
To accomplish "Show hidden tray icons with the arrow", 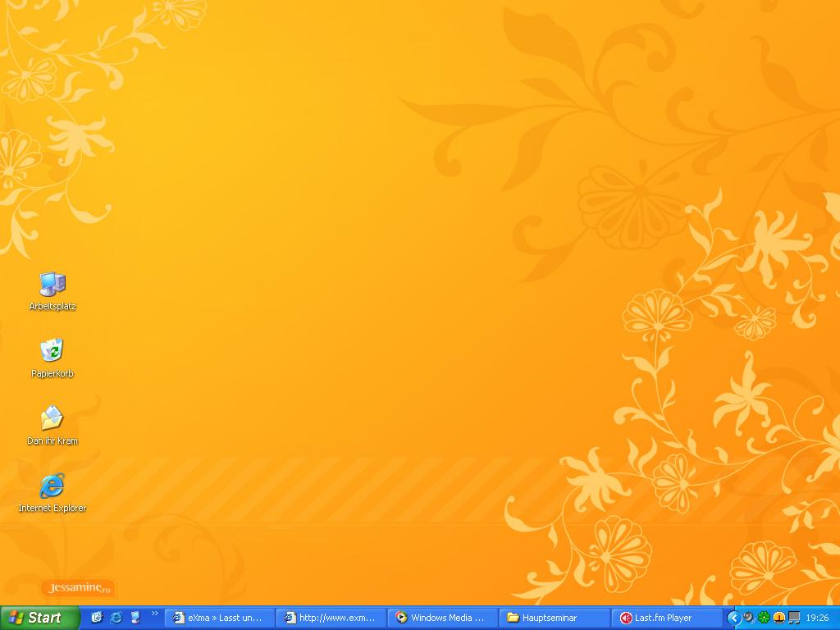I will pos(733,619).
